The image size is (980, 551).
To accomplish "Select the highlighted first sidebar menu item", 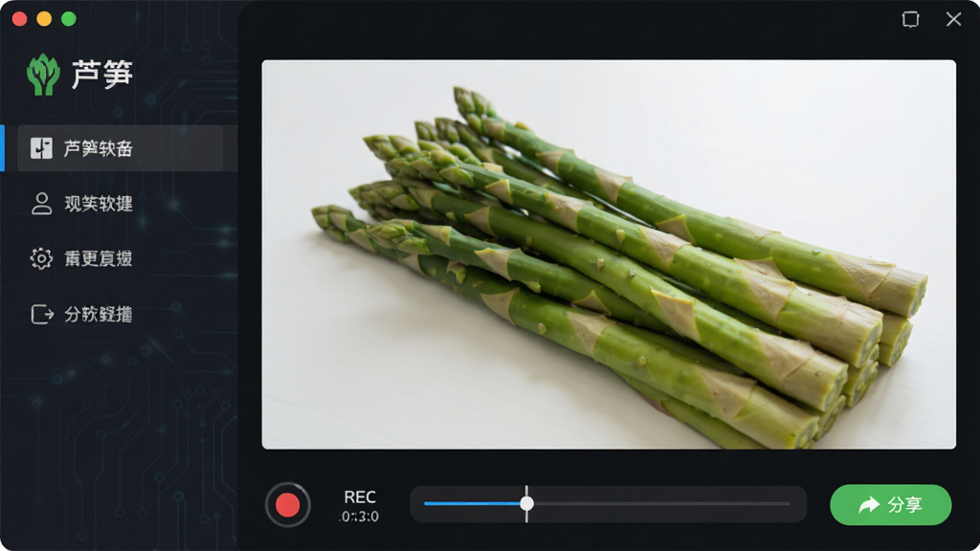I will [120, 148].
